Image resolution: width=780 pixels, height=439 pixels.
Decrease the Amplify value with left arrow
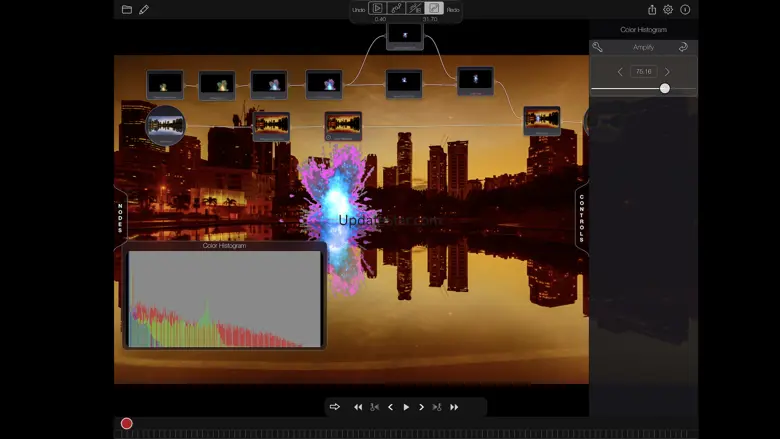click(620, 72)
